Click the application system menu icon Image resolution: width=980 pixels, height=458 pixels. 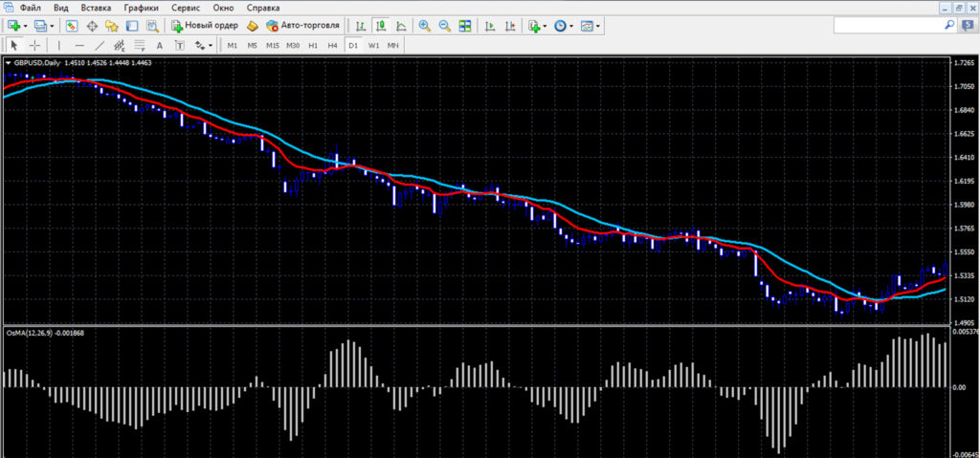pos(8,8)
